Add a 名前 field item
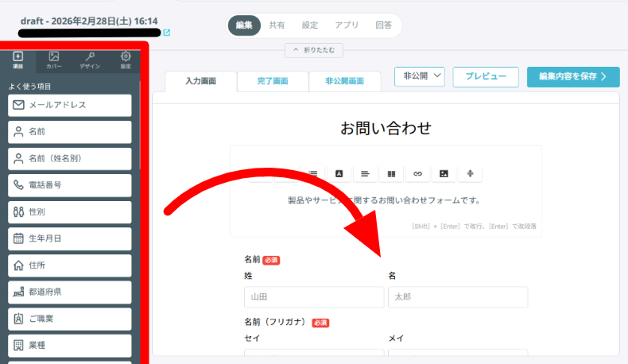Viewport: 628px width, 364px height. pos(70,132)
